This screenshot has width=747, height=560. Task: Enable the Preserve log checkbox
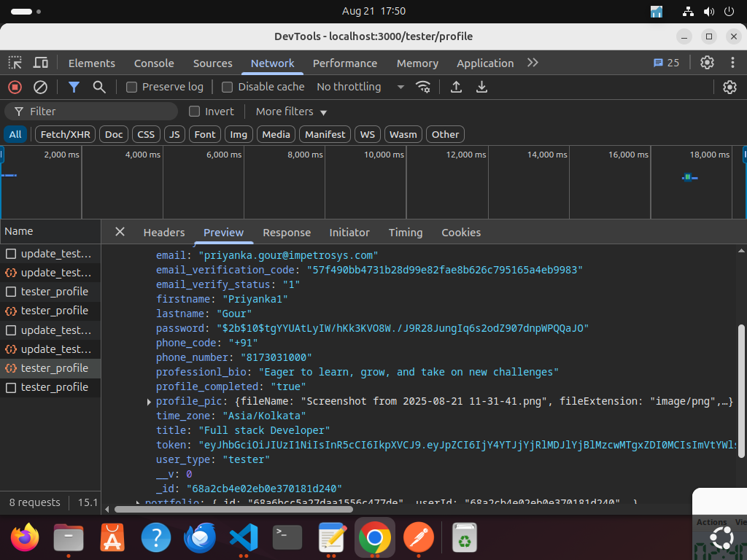coord(132,87)
